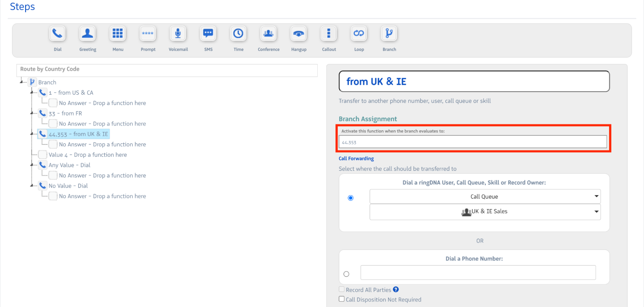
Task: Click the branch evaluates to input field
Action: pyautogui.click(x=473, y=142)
